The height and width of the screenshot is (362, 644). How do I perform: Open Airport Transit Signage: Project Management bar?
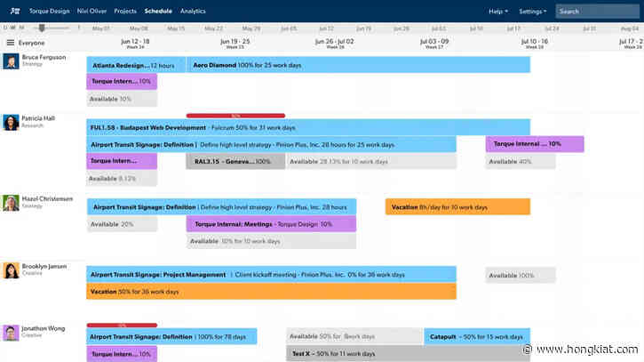pos(271,274)
